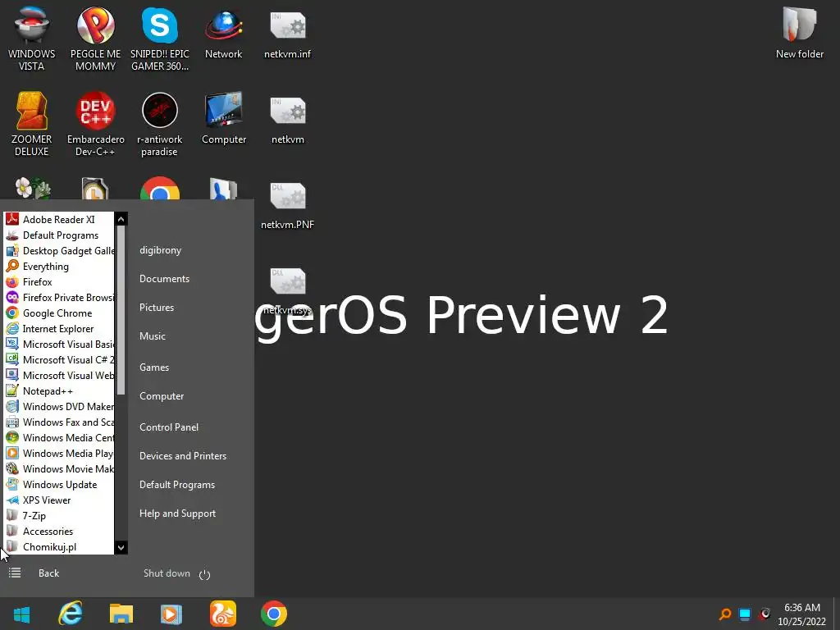Click the Windows Start button in taskbar
This screenshot has width=840, height=630.
click(x=21, y=614)
